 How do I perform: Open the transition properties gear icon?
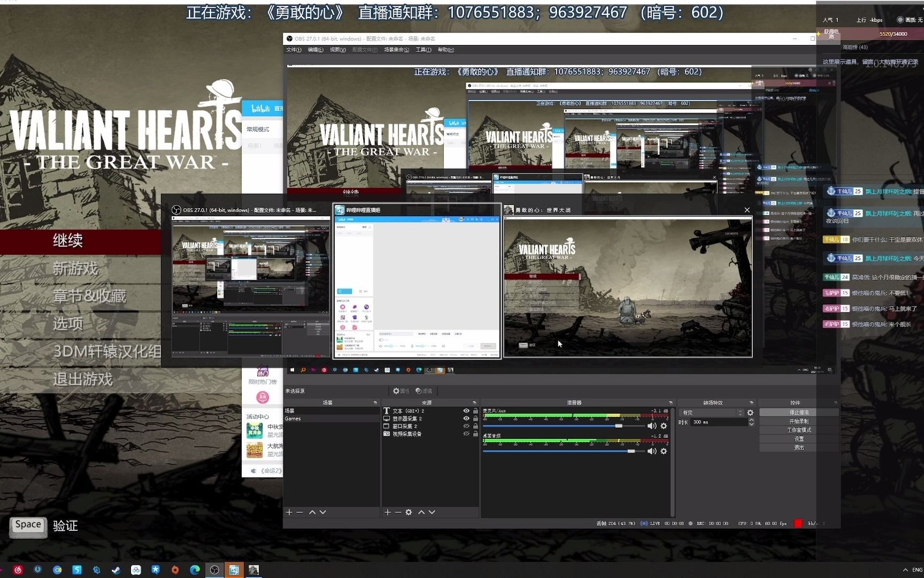pyautogui.click(x=750, y=413)
